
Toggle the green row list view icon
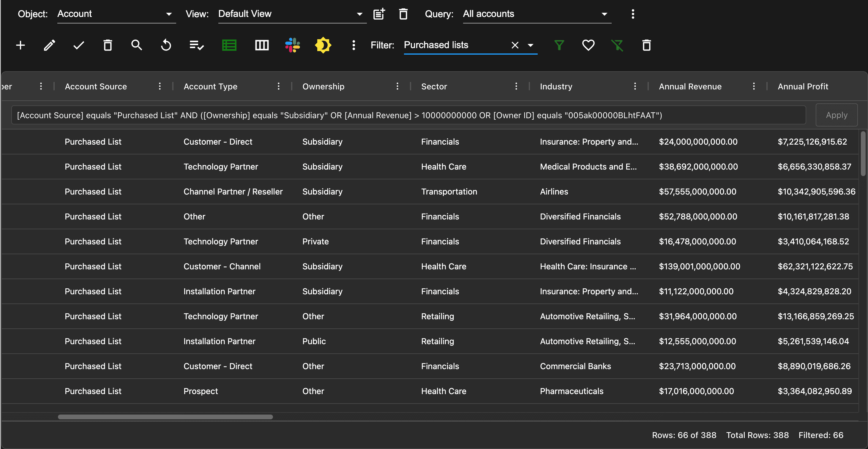[229, 45]
